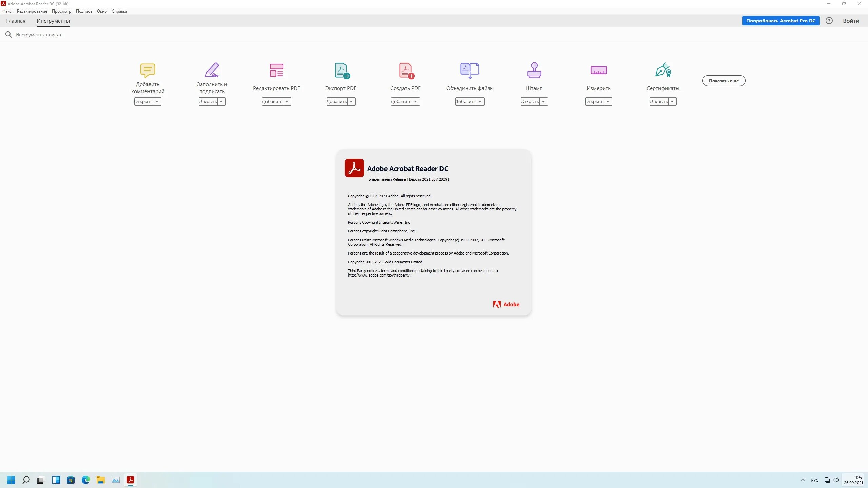868x488 pixels.
Task: Click the Create PDF tool icon
Action: point(406,70)
